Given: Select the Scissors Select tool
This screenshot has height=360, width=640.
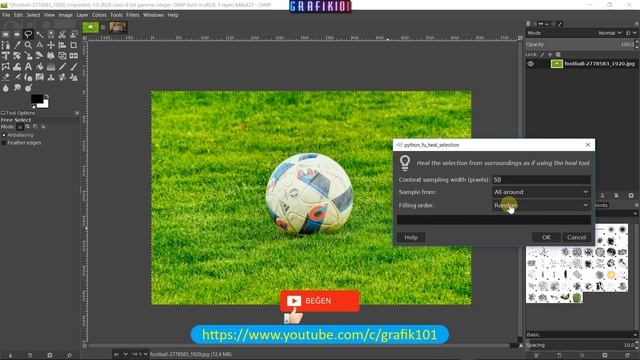Looking at the screenshot, I should tap(62, 34).
